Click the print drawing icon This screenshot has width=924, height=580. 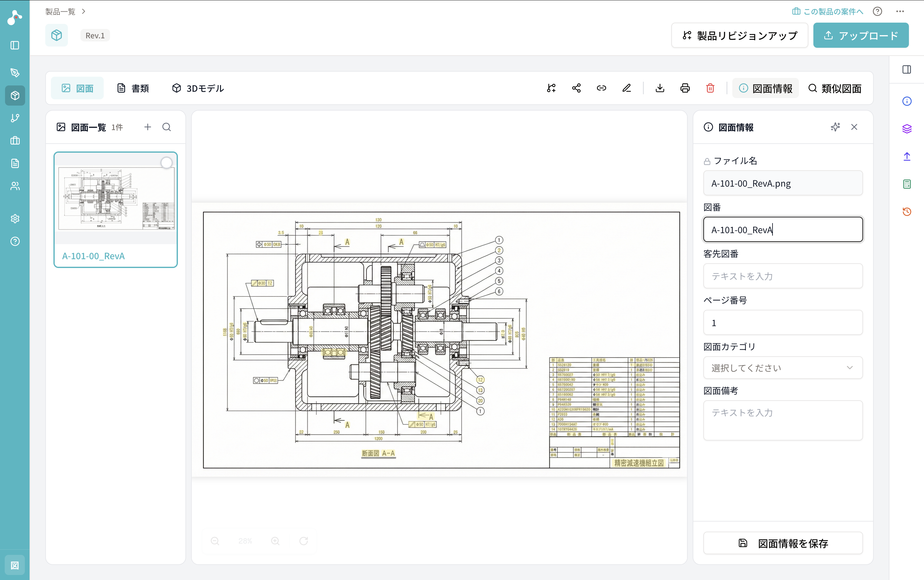685,88
